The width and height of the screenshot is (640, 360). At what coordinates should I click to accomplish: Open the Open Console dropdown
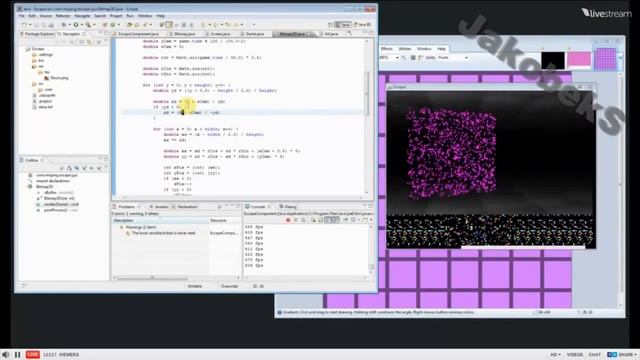click(370, 220)
